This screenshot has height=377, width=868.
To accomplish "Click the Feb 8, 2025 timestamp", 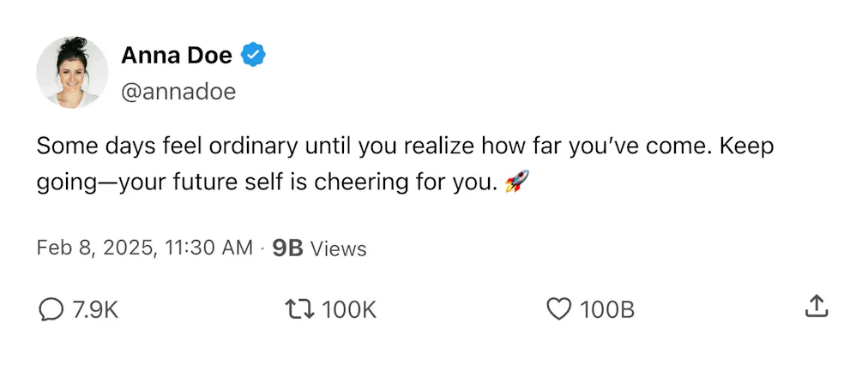I will [x=93, y=248].
